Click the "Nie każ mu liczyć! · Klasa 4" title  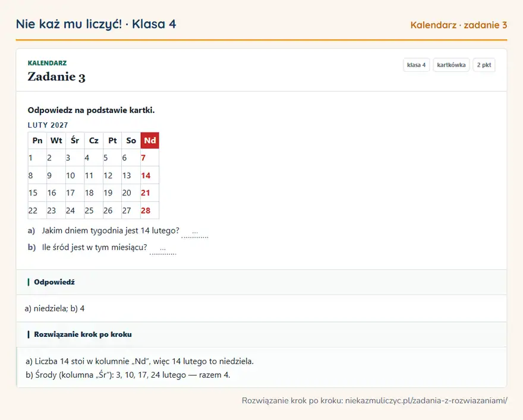point(96,24)
